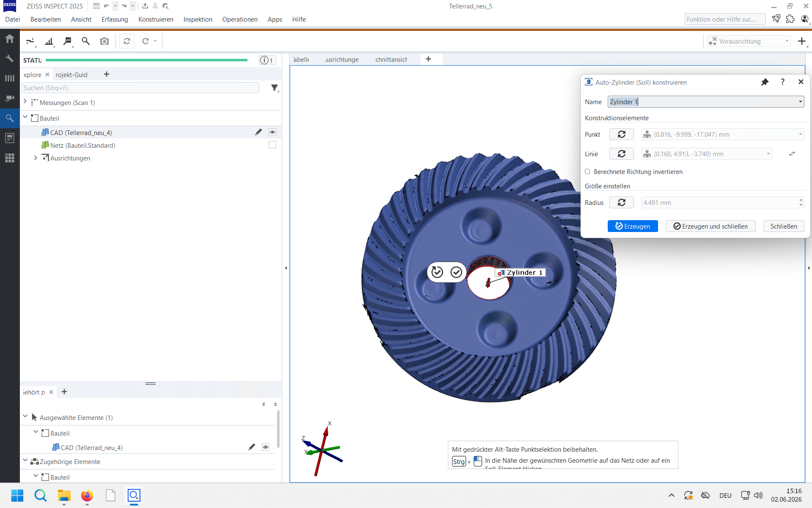Viewport: 812px width, 508px height.
Task: Collapse Ausgewählte Elemente (1) section
Action: (25, 417)
